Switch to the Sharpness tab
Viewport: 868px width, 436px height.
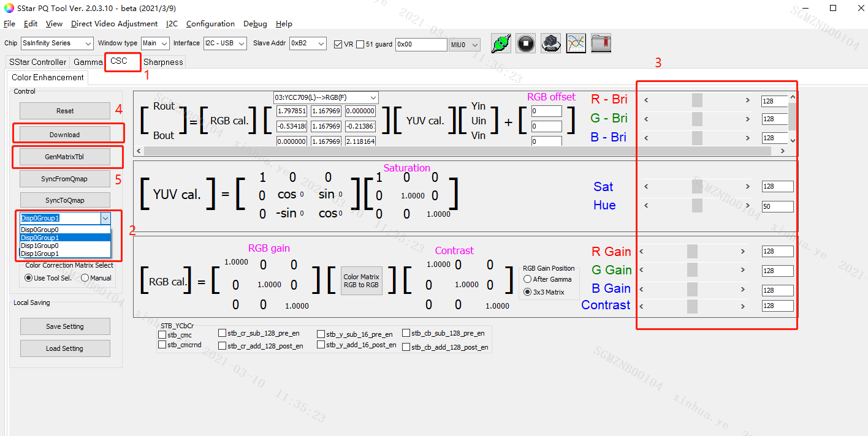click(163, 62)
